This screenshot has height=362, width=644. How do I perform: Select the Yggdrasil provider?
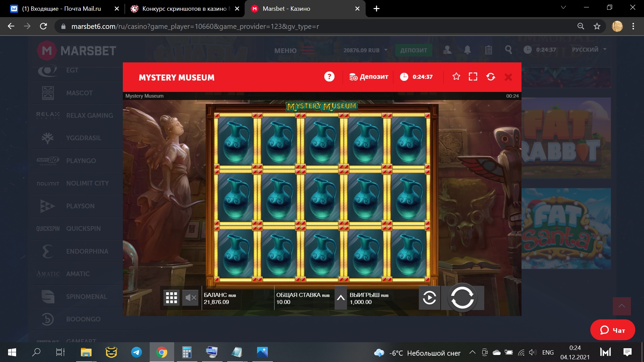click(78, 138)
